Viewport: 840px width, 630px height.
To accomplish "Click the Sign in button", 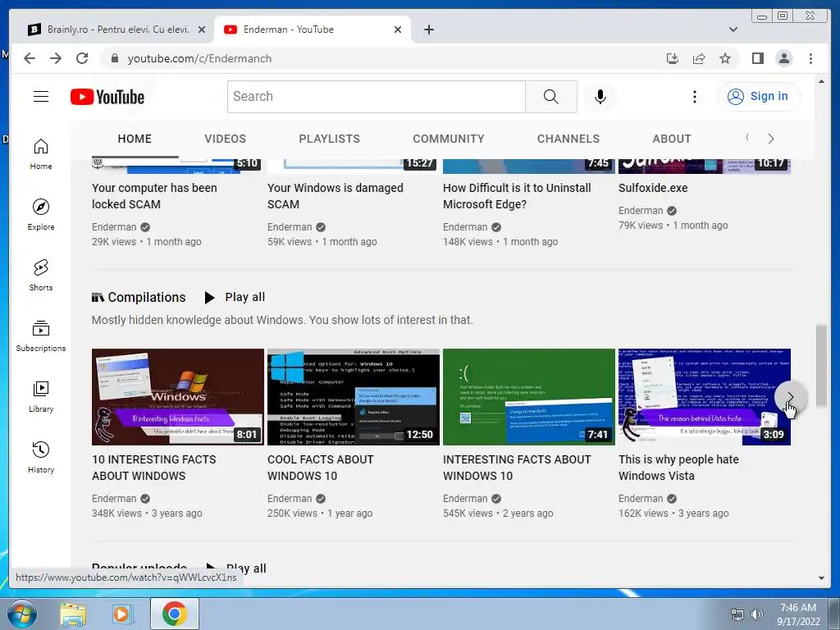I will tap(759, 97).
